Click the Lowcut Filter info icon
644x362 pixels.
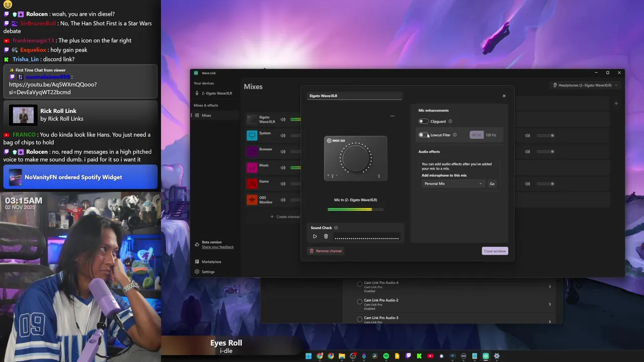tap(455, 135)
